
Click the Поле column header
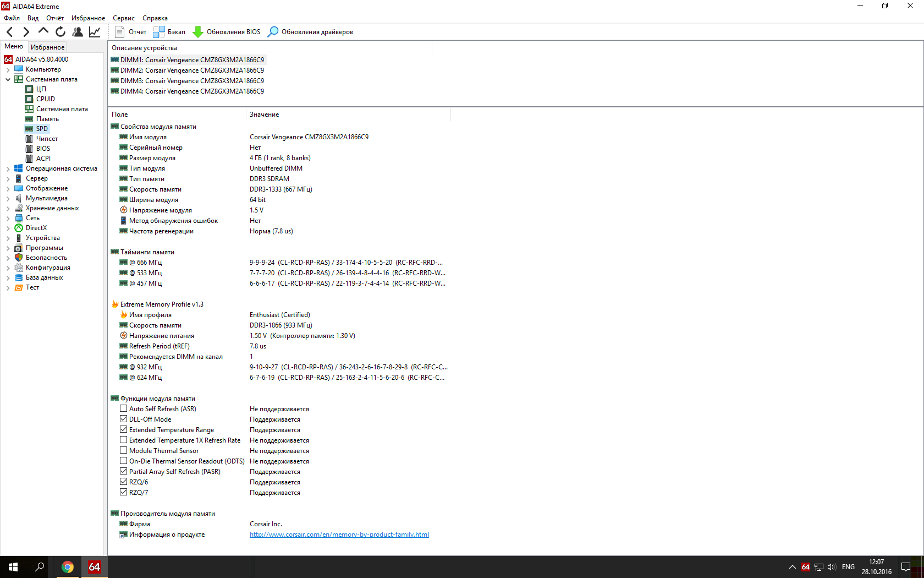[177, 114]
